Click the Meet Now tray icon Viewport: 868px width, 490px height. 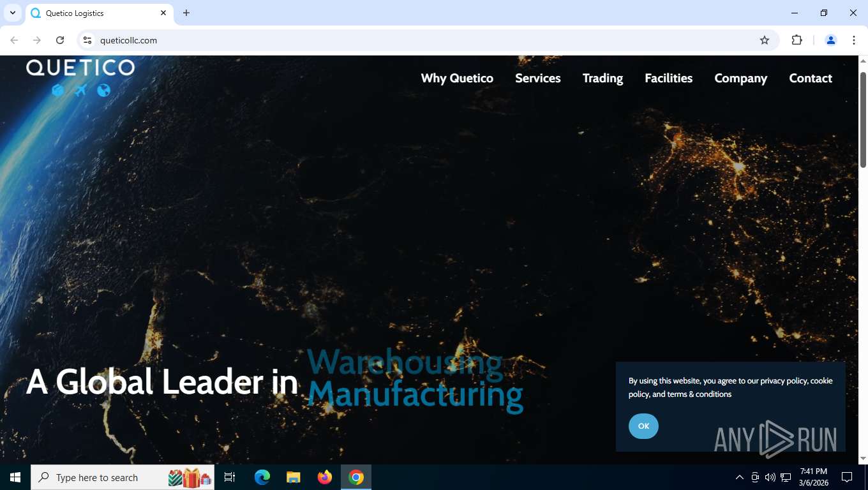(x=755, y=477)
